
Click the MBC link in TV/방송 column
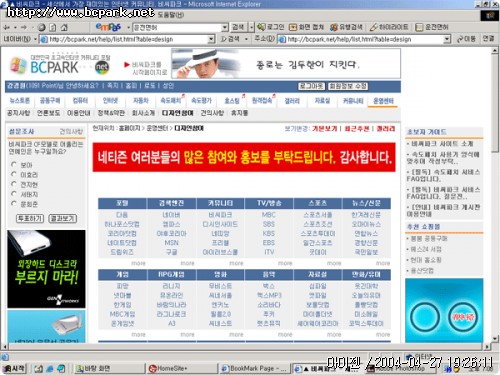pos(269,215)
